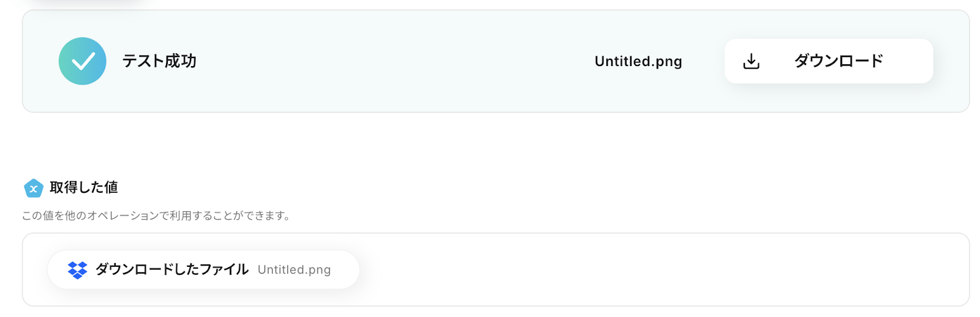Viewport: 980px width, 317px height.
Task: Click blank space between the two panels
Action: [490, 144]
